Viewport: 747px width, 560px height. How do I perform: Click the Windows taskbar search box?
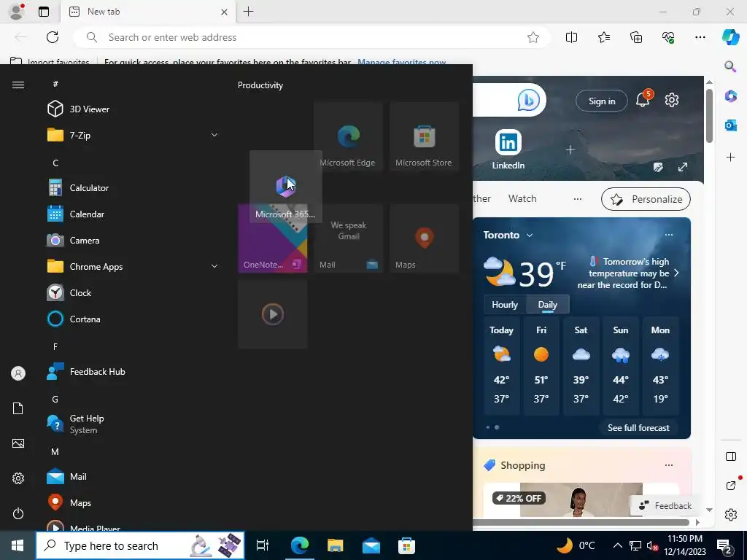coord(140,545)
